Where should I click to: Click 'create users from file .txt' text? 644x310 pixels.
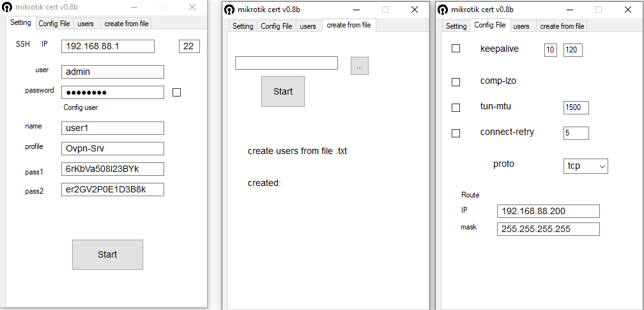pos(297,151)
